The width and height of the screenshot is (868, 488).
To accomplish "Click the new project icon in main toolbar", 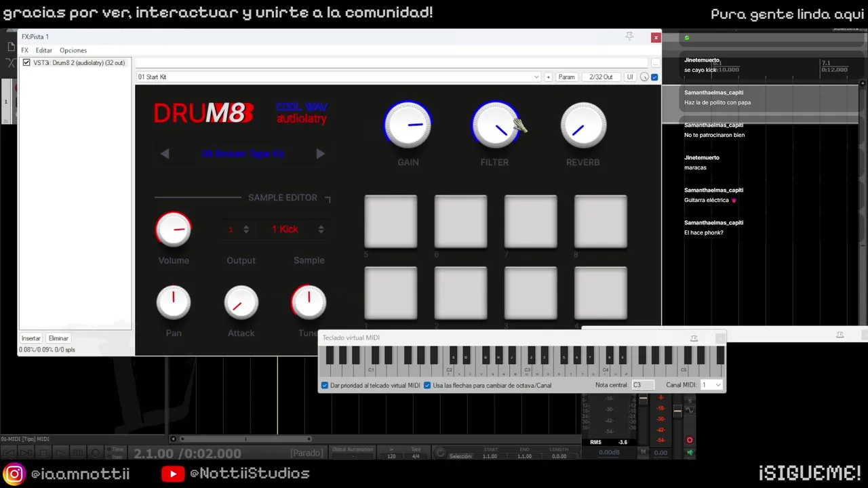I will pyautogui.click(x=11, y=47).
